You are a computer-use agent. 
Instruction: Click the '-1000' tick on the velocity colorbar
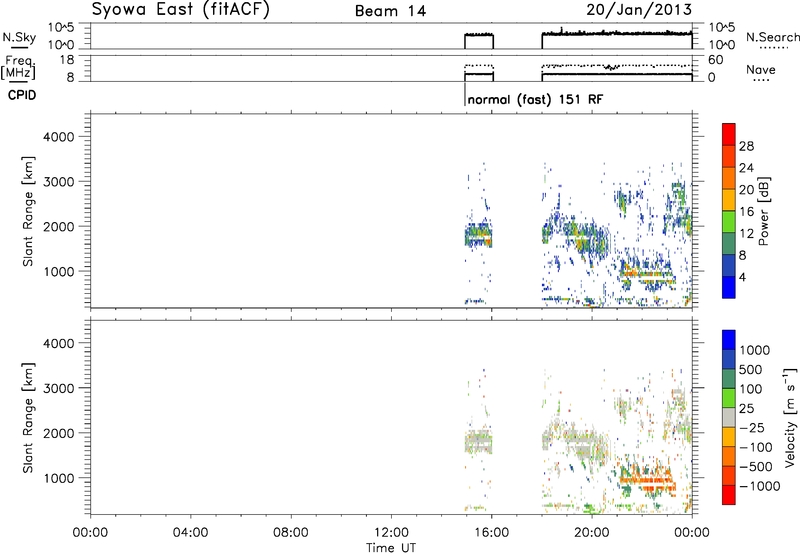tap(759, 486)
